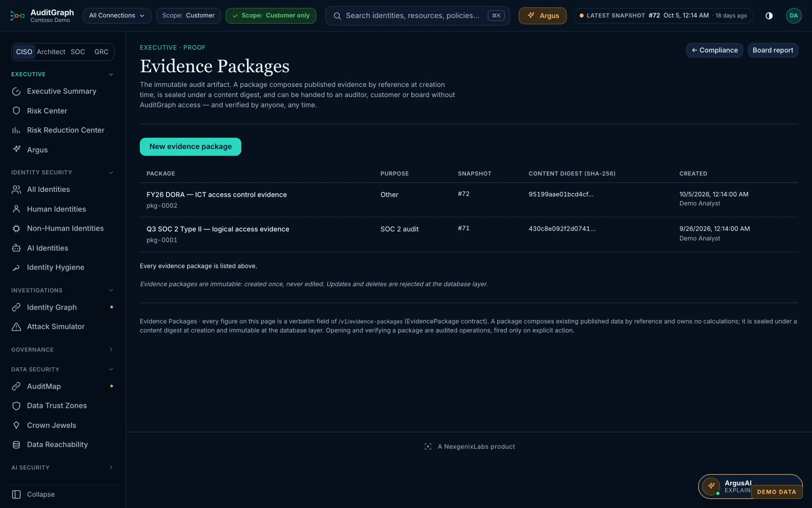812x508 pixels.
Task: Switch to the Architect persona tab
Action: [51, 52]
